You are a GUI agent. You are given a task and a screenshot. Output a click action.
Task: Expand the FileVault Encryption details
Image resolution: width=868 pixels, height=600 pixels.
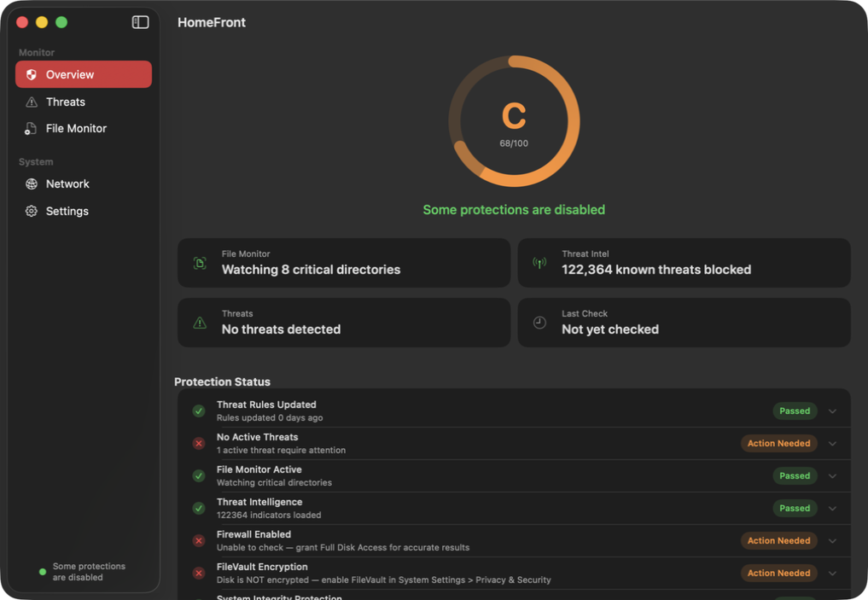coord(832,573)
